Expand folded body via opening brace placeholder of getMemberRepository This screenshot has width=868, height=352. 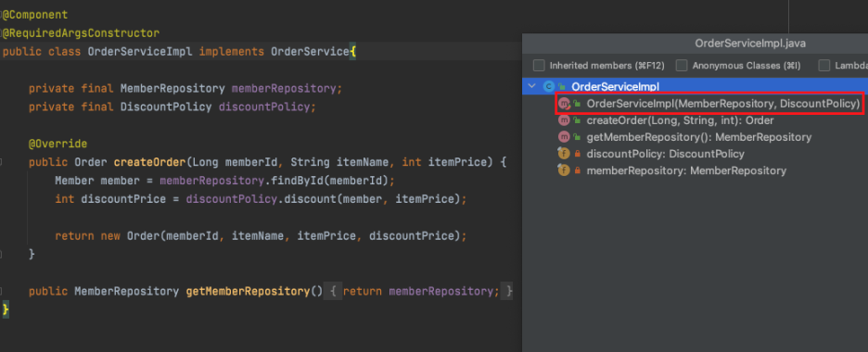(x=333, y=291)
